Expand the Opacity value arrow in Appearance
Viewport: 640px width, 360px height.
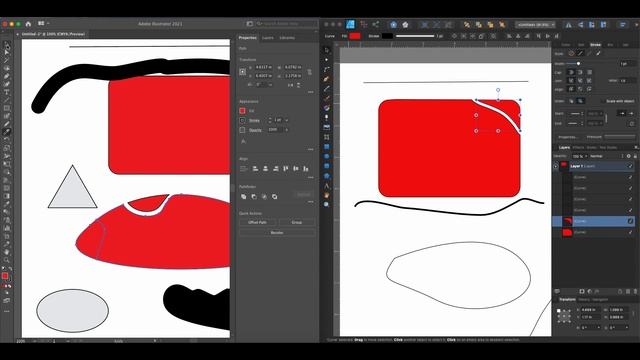(x=287, y=130)
